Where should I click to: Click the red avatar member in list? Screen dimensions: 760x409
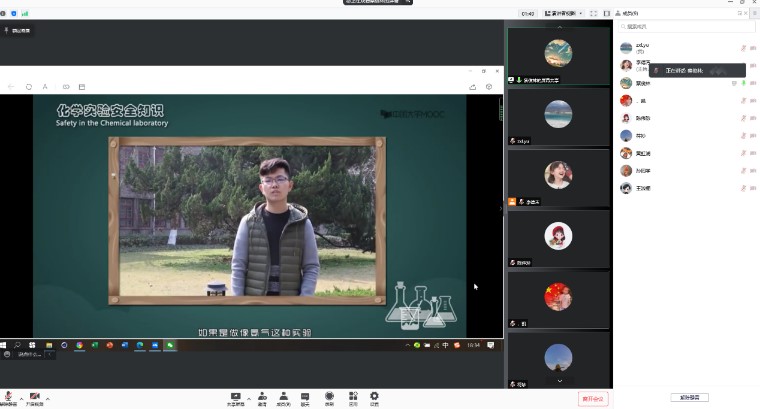click(626, 101)
